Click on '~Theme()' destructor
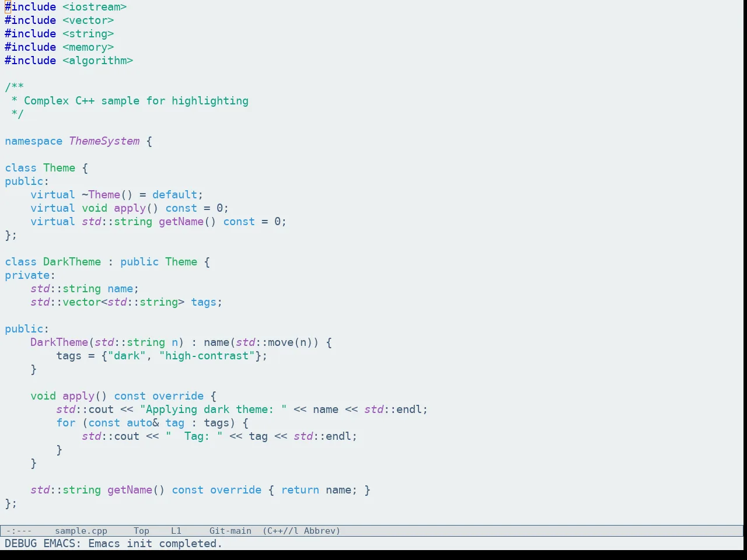 pos(107,195)
